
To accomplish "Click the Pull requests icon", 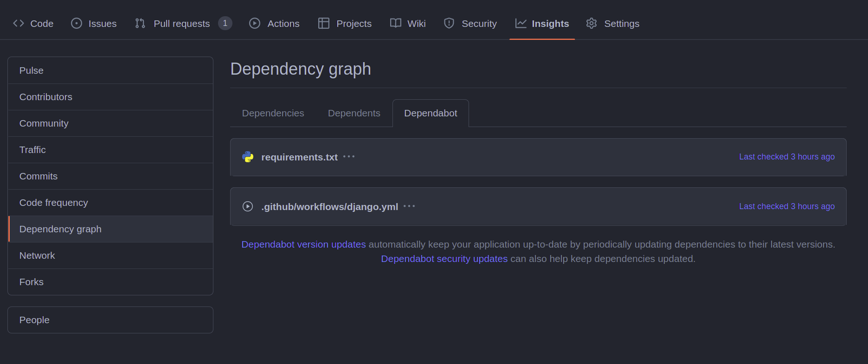I will coord(140,23).
